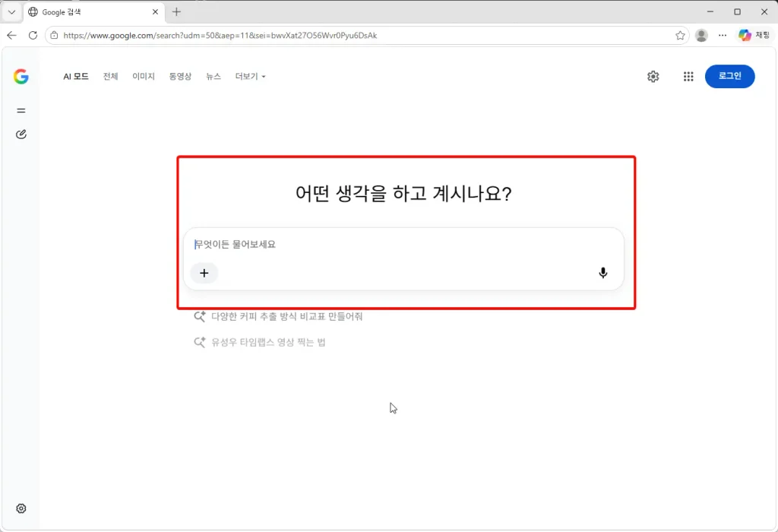This screenshot has width=778, height=532.
Task: Open the Google apps grid
Action: (688, 77)
